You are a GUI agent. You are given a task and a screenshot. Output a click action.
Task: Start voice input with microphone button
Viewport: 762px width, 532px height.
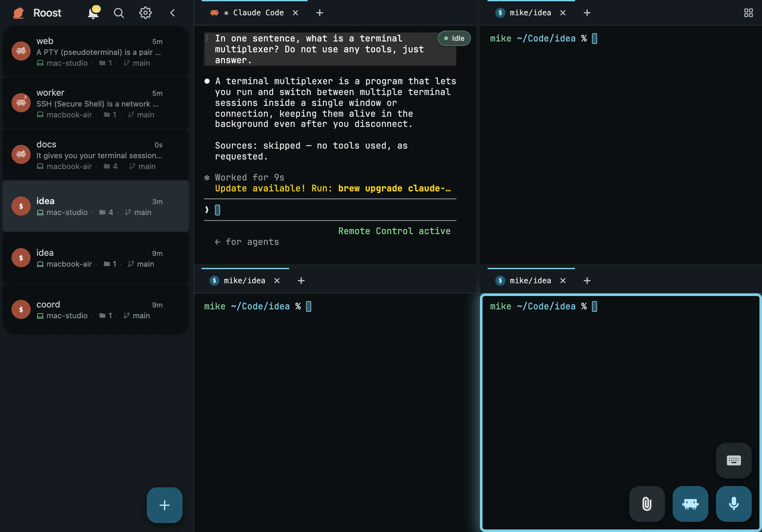coord(734,504)
